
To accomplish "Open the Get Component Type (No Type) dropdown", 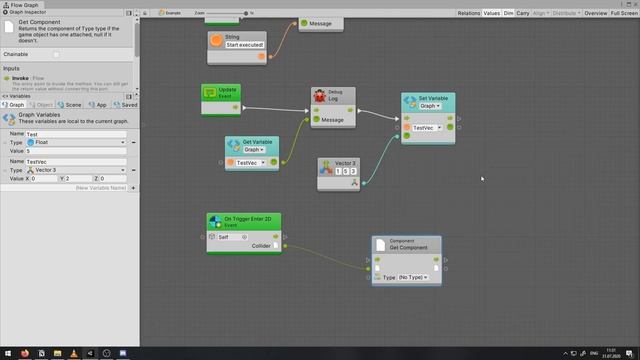I will 413,277.
